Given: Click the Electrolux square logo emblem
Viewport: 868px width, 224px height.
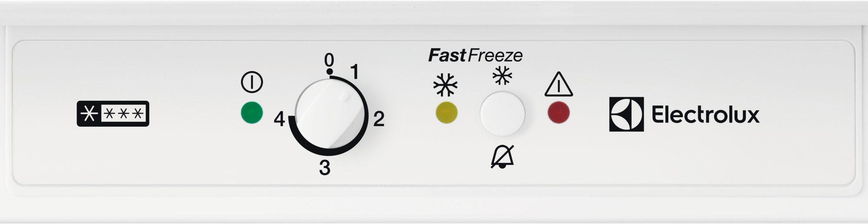Looking at the screenshot, I should [626, 114].
